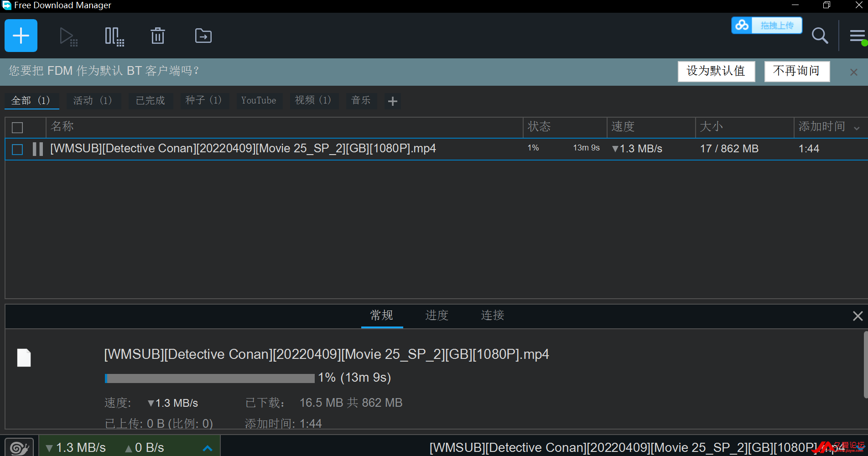Click the upload speed 0 B/s in status bar

[145, 448]
